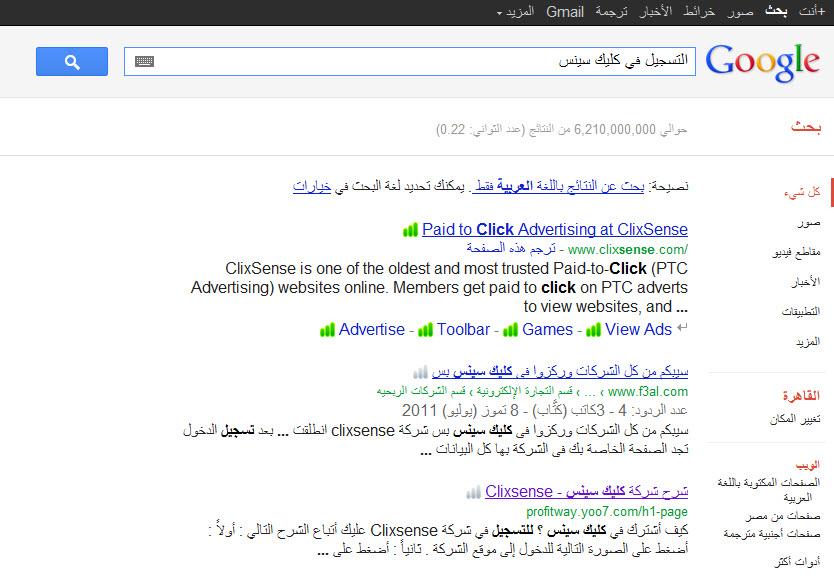Open the Toolbar sitelink
834x583 pixels.
point(463,330)
